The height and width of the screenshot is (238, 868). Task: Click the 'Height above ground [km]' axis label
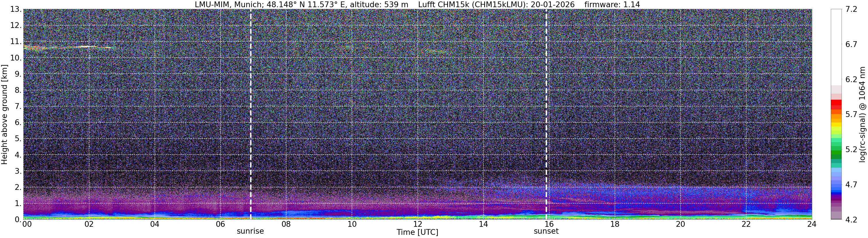click(4, 114)
